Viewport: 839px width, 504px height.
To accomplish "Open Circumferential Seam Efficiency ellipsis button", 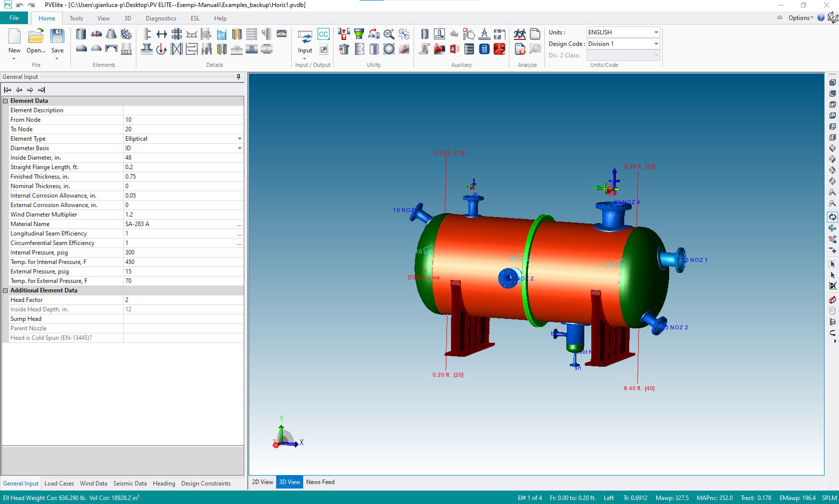I will pyautogui.click(x=239, y=243).
